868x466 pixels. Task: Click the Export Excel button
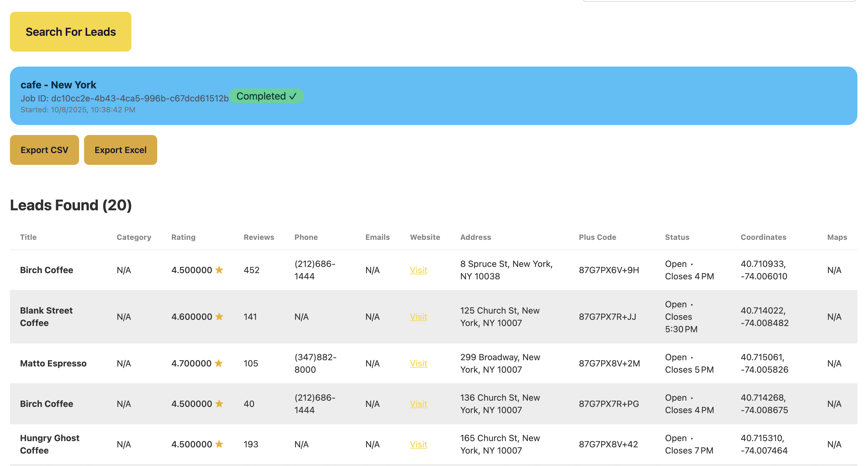[x=120, y=150]
